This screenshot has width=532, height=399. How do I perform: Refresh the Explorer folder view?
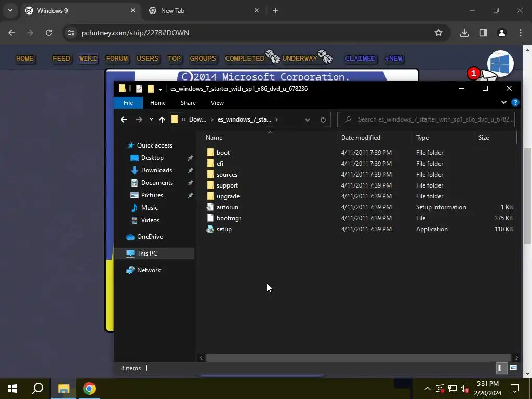click(x=323, y=119)
